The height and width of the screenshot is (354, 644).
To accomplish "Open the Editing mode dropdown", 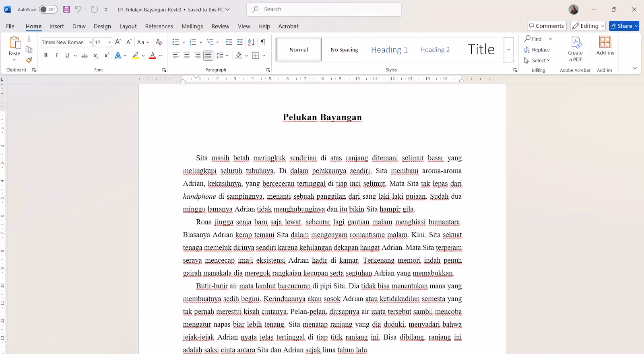I will pos(588,26).
